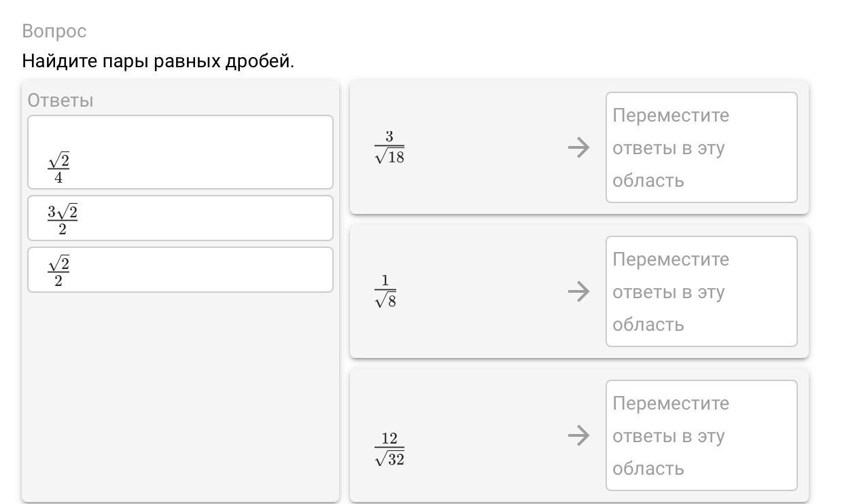Click the √2/2 formula inside its card
The height and width of the screenshot is (504, 855).
[58, 272]
